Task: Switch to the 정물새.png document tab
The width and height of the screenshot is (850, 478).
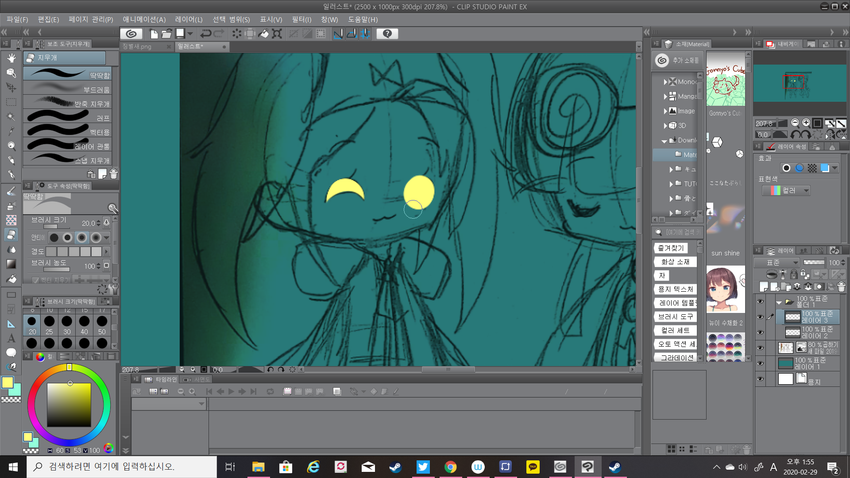Action: (x=144, y=47)
